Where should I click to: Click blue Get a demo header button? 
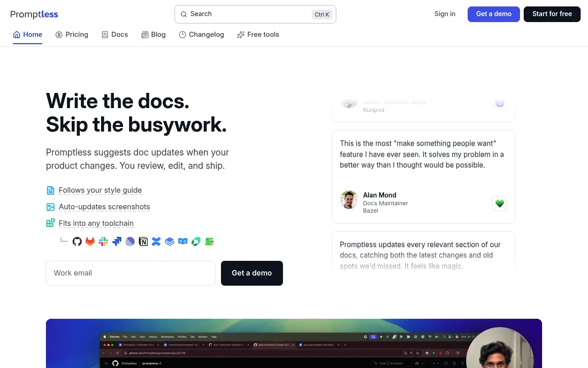[x=494, y=14]
